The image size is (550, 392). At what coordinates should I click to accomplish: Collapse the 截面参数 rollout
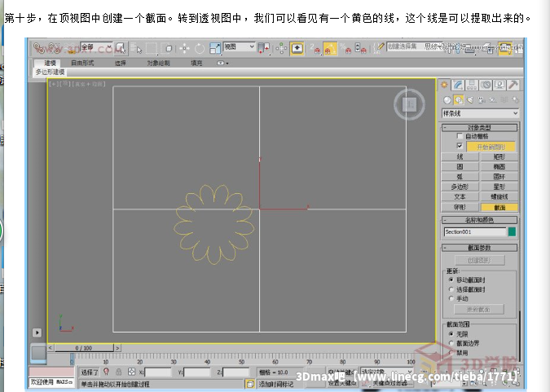click(x=479, y=248)
